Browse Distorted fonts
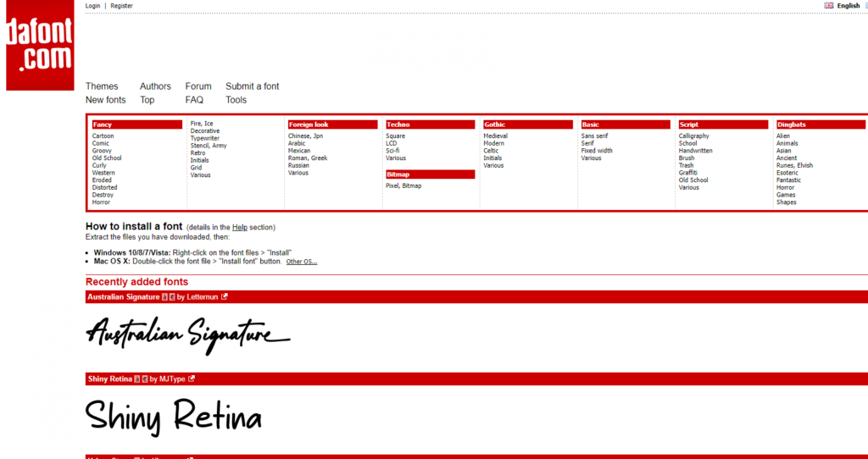Screen dimensions: 868x459 (x=104, y=187)
